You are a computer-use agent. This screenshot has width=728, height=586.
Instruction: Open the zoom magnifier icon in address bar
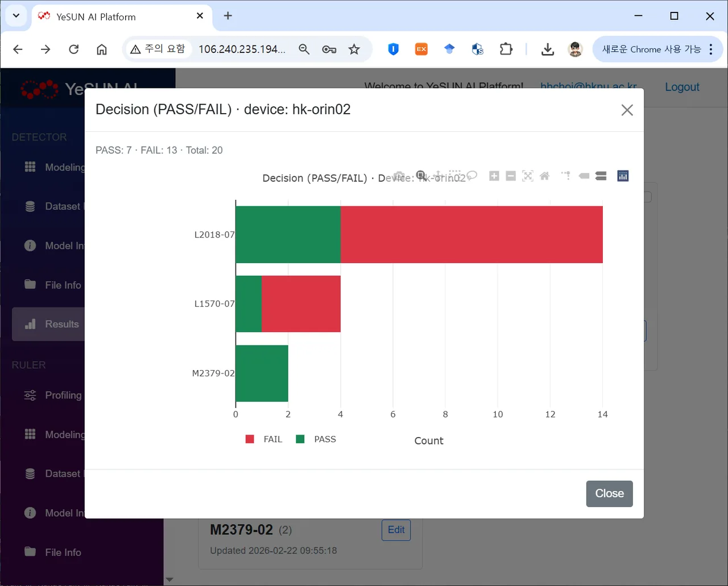pos(304,49)
